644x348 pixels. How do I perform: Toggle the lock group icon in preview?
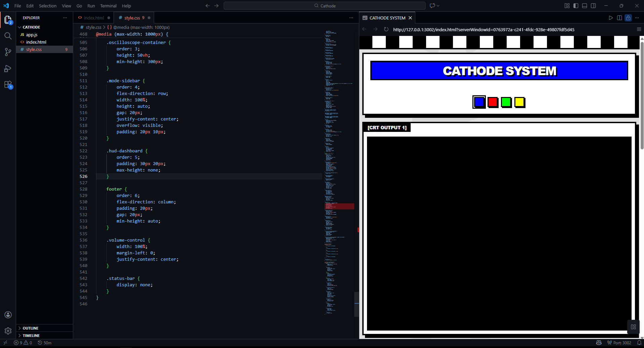[x=628, y=18]
